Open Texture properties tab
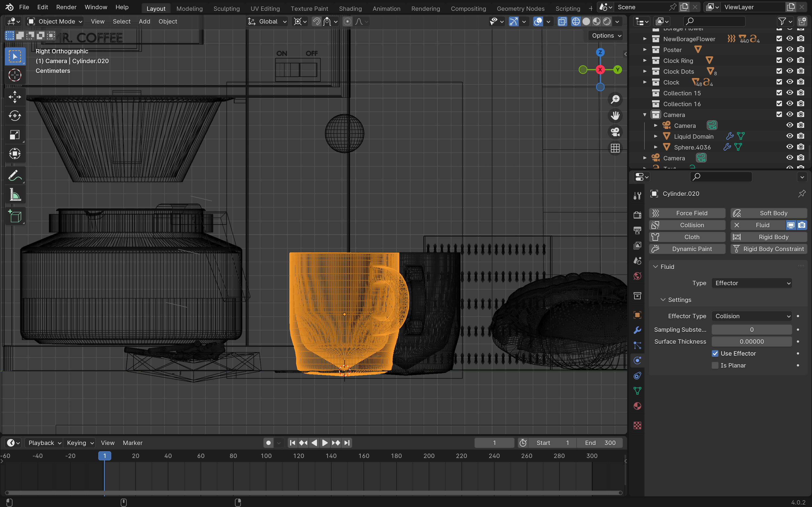 637,425
